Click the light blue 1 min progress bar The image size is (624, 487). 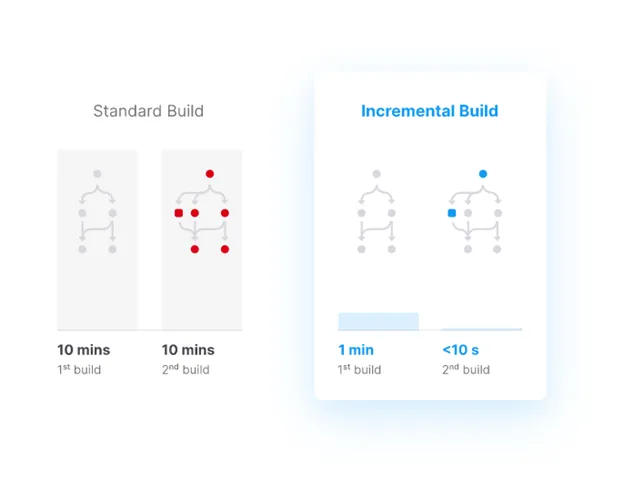coord(378,321)
